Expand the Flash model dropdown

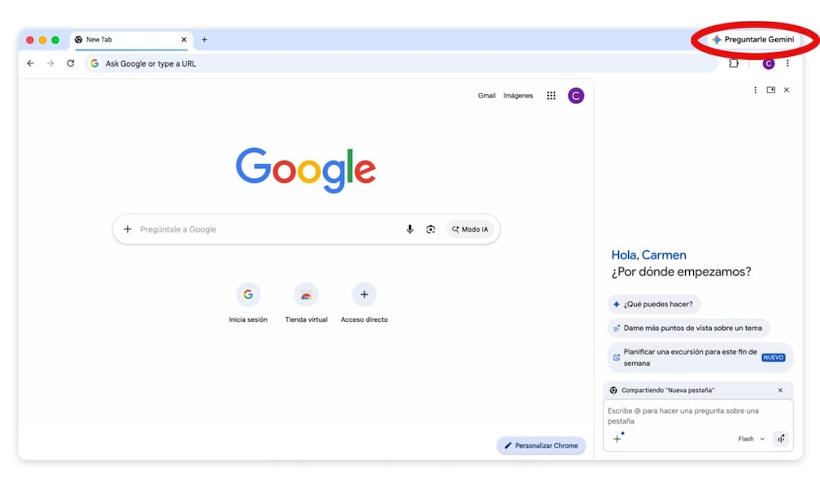(752, 439)
